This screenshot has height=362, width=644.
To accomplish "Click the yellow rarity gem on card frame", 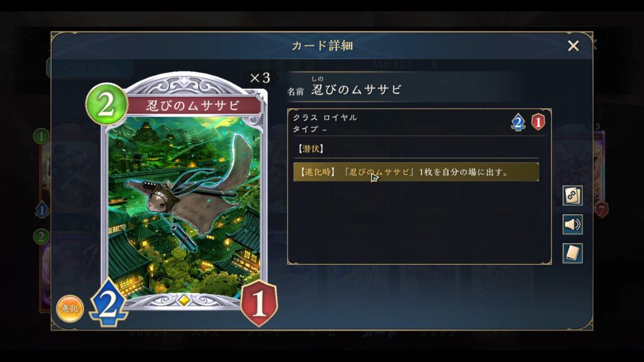I will click(x=184, y=300).
